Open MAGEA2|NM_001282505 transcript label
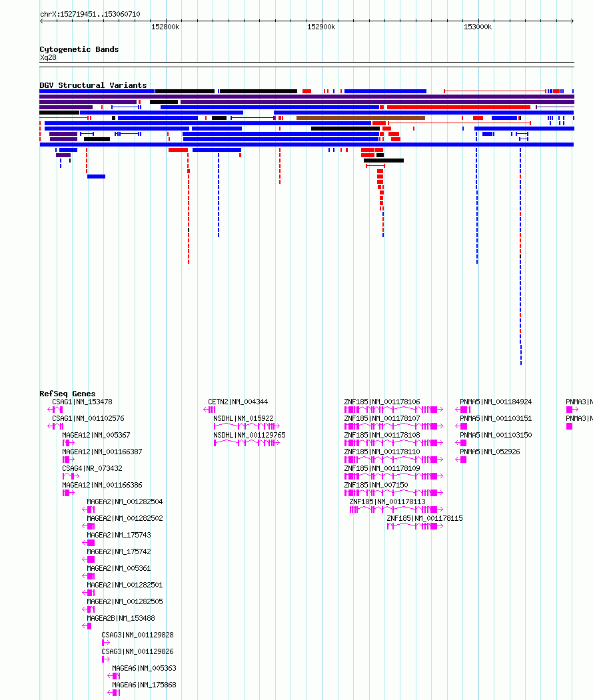This screenshot has height=700, width=593. [x=125, y=602]
